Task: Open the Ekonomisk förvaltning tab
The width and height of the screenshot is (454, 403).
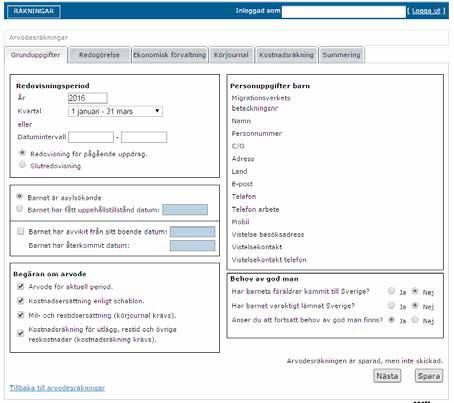Action: (x=170, y=55)
